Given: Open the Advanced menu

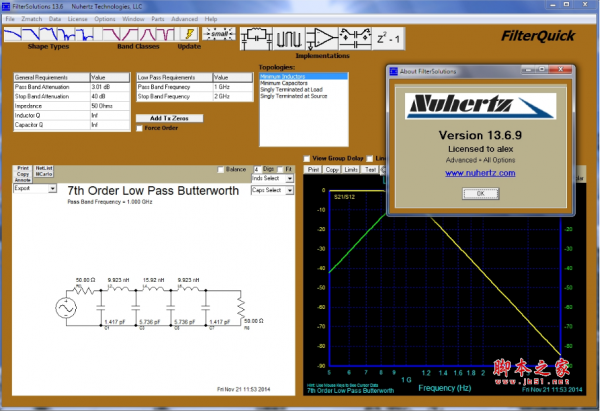Looking at the screenshot, I should [x=184, y=19].
